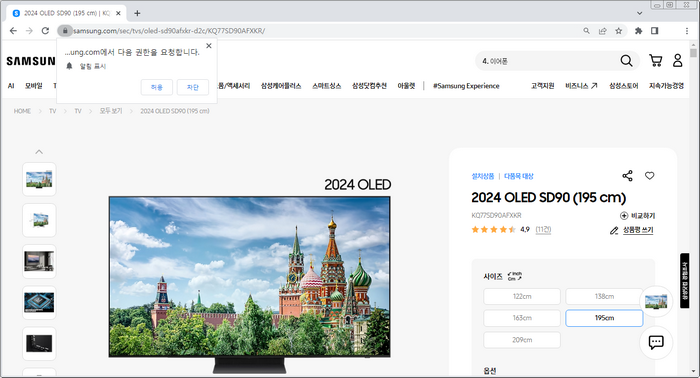Image resolution: width=700 pixels, height=378 pixels.
Task: Select the 122cm size option
Action: pyautogui.click(x=522, y=296)
